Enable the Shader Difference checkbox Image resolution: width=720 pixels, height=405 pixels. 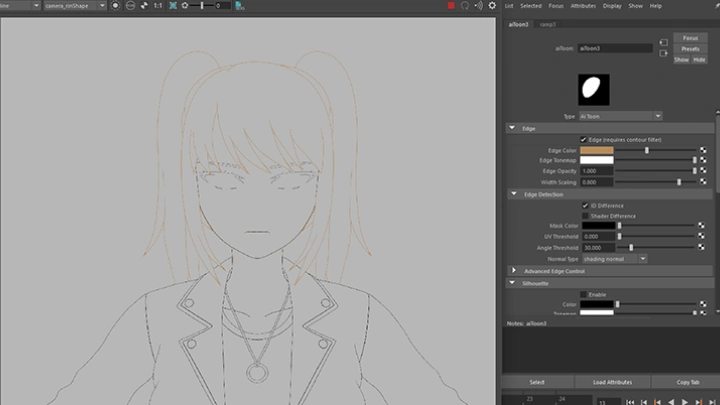[584, 215]
